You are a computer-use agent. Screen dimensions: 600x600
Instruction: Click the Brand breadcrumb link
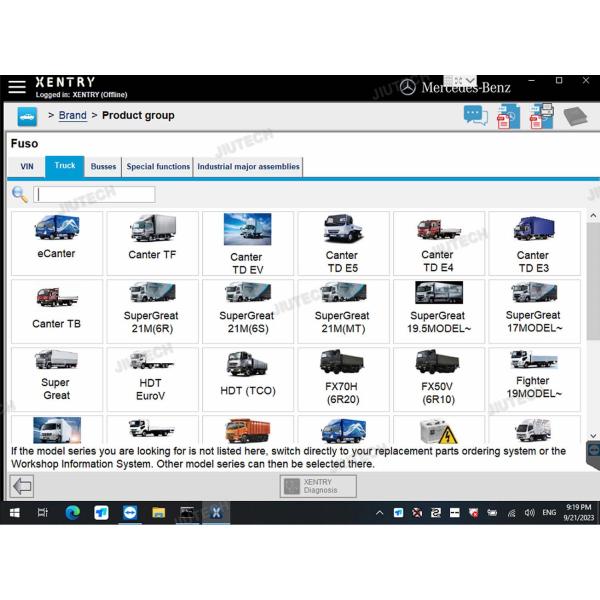coord(73,116)
